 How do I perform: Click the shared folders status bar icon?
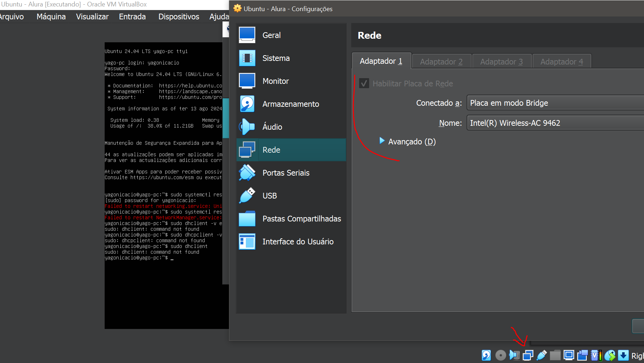pos(555,355)
